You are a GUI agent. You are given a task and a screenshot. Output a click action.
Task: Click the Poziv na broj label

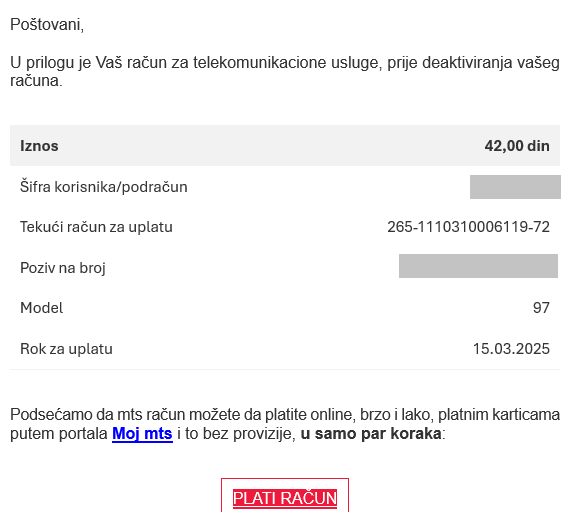coord(63,268)
